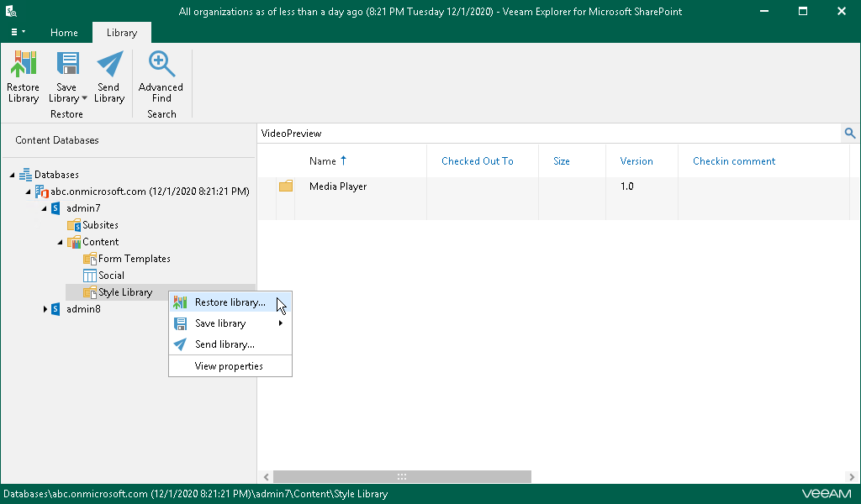Click the 1.0 version cell
This screenshot has height=504, width=861.
627,186
